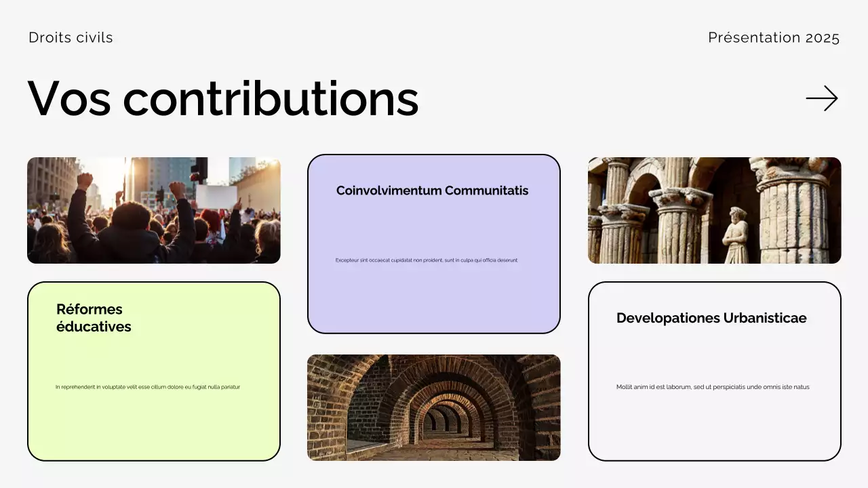
Task: Click the white blank sign in the protest photo
Action: (x=216, y=197)
